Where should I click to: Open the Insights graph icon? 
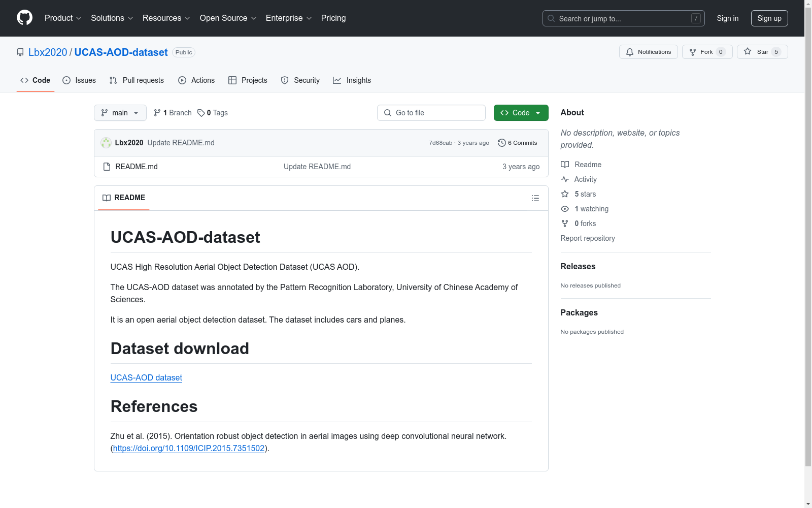point(337,80)
